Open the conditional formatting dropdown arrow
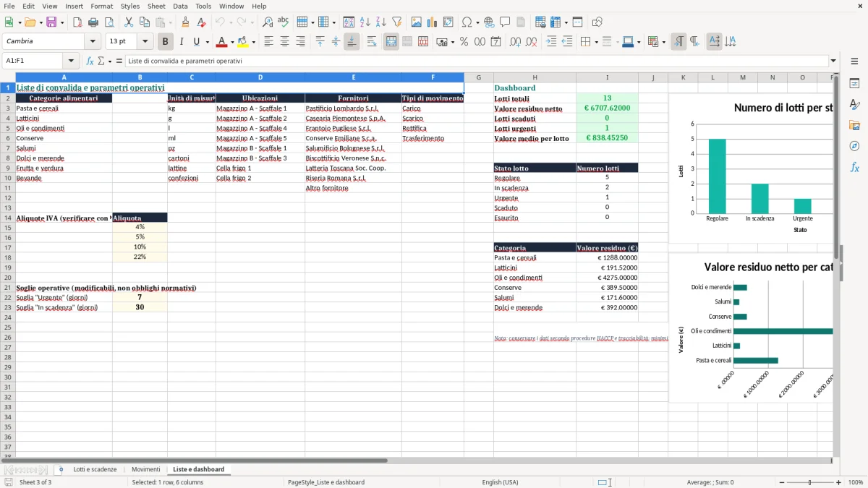868x488 pixels. click(664, 42)
